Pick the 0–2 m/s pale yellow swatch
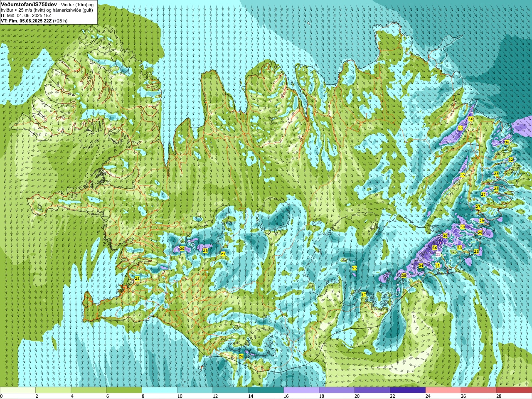This screenshot has height=399, width=532. pos(18,390)
